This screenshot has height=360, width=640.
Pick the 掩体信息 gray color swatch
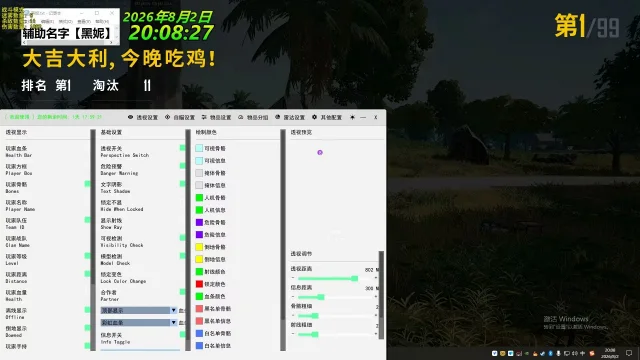[199, 185]
